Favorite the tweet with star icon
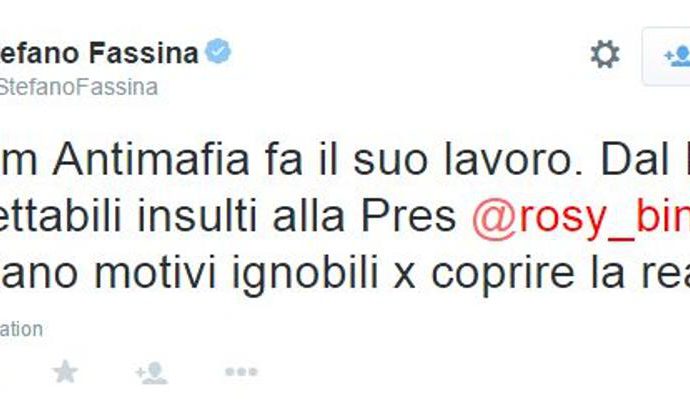 (65, 372)
